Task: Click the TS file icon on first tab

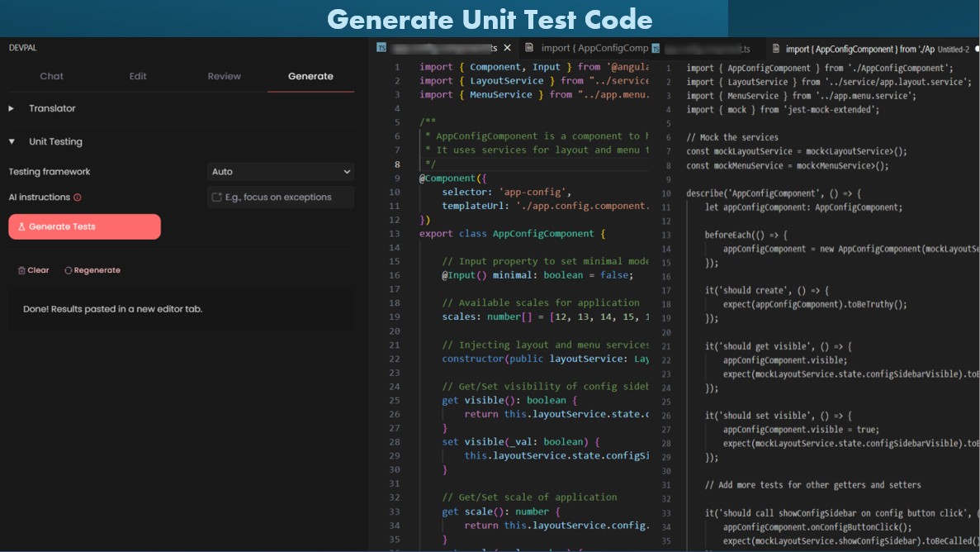Action: [x=381, y=48]
